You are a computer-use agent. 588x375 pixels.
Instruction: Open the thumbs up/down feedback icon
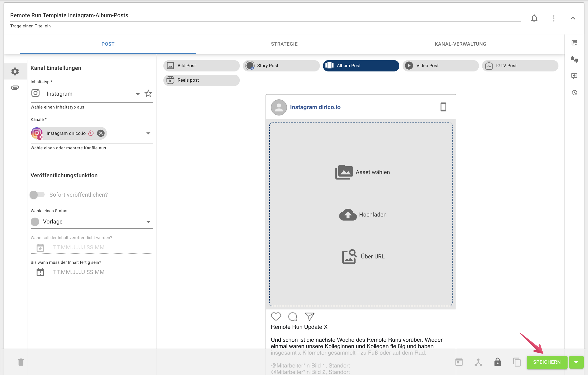574,59
